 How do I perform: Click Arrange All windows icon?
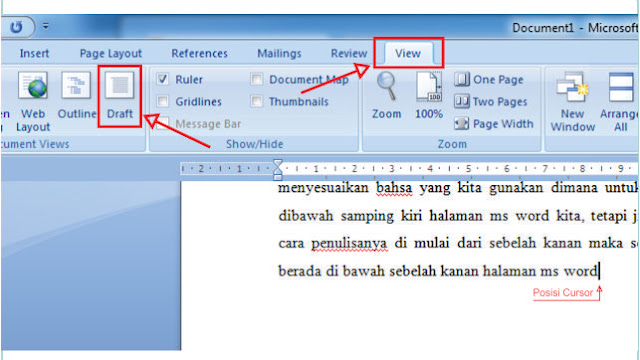620,102
